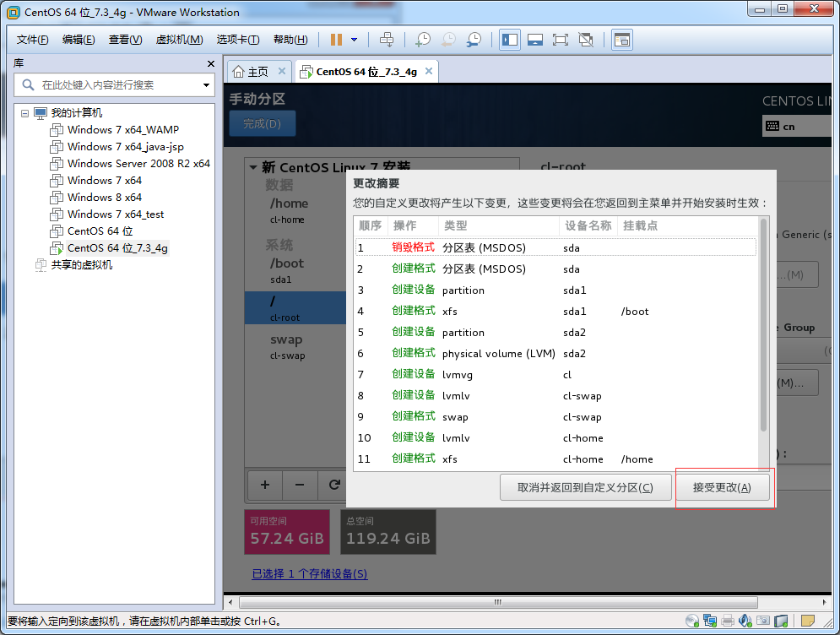The height and width of the screenshot is (635, 840).
Task: Enter full screen mode via toolbar icon
Action: (x=561, y=40)
